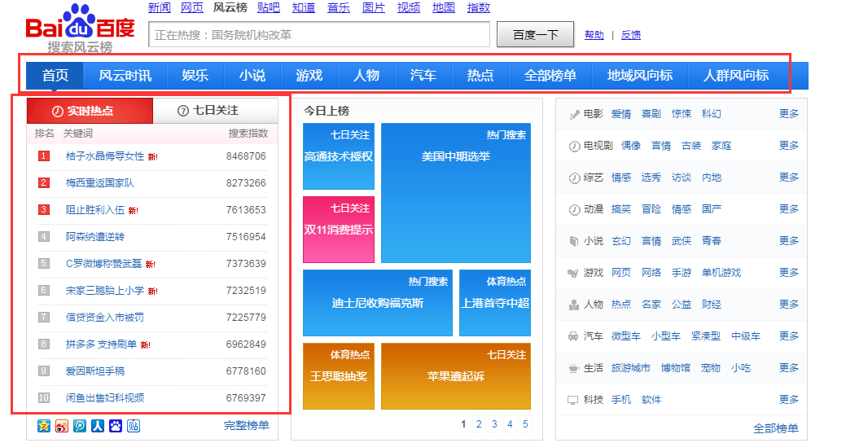
Task: Click the Baidu paw share icon
Action: point(116,426)
